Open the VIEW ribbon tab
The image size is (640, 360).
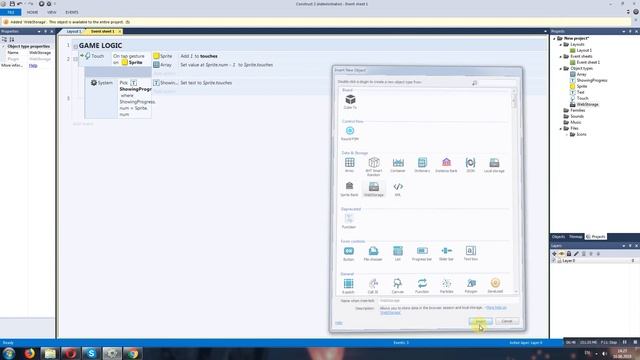(x=51, y=12)
